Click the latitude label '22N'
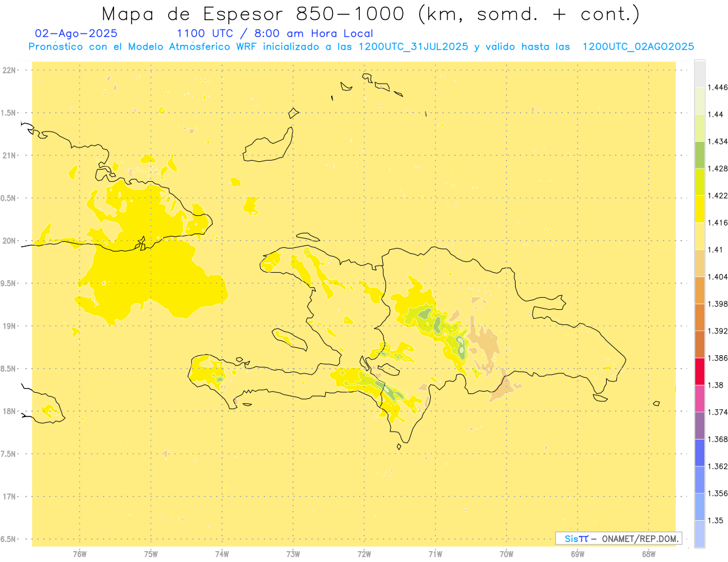The width and height of the screenshot is (728, 562). tap(10, 70)
